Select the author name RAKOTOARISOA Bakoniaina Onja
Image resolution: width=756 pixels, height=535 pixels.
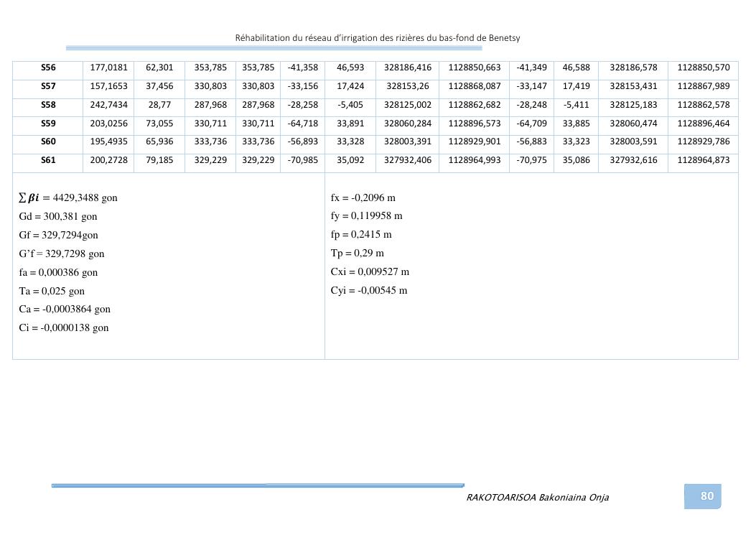coord(537,497)
